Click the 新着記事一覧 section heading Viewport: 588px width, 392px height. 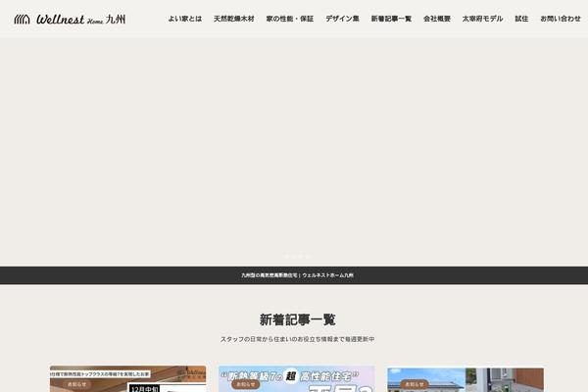(x=297, y=320)
